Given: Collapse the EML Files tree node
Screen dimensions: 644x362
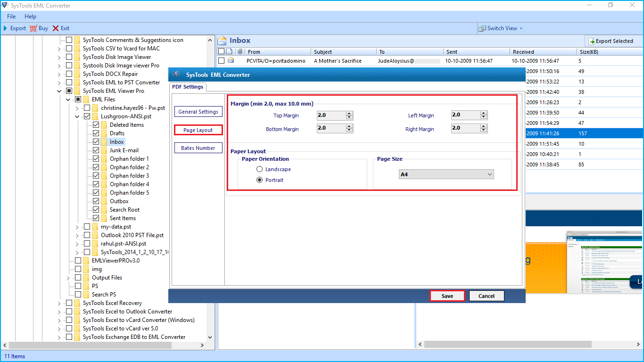Looking at the screenshot, I should coord(68,99).
